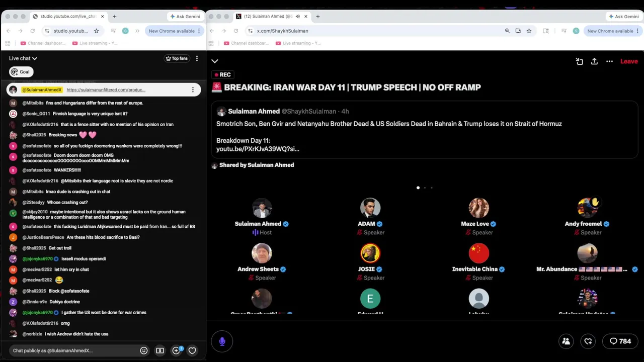Open the Space three-dot more menu
644x362 pixels.
pyautogui.click(x=609, y=61)
